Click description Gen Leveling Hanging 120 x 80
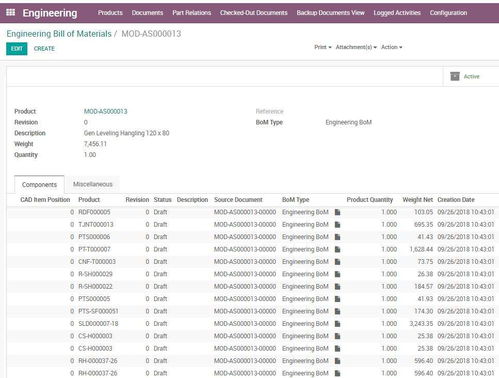 click(126, 133)
